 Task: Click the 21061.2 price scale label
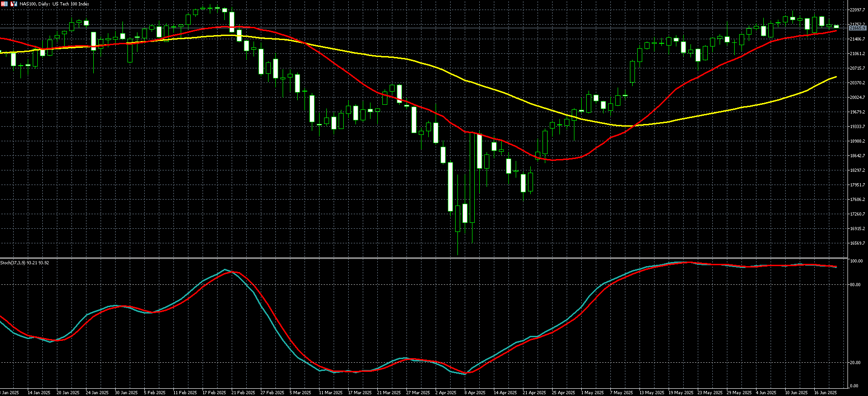pyautogui.click(x=858, y=53)
